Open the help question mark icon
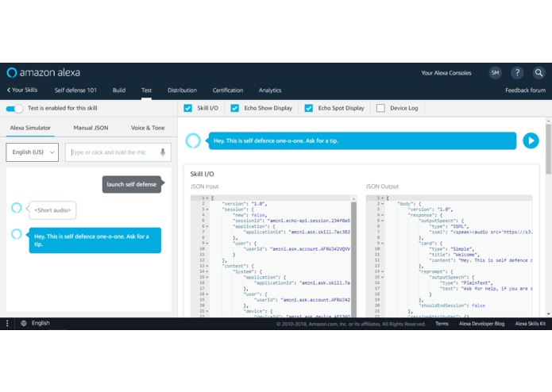Image resolution: width=552 pixels, height=392 pixels. [517, 73]
